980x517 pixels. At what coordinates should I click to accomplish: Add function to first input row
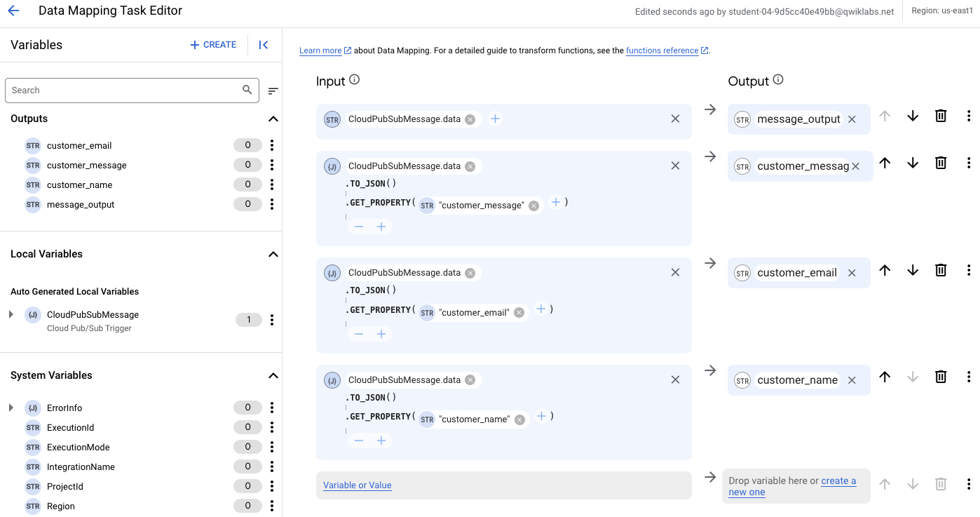[x=495, y=119]
